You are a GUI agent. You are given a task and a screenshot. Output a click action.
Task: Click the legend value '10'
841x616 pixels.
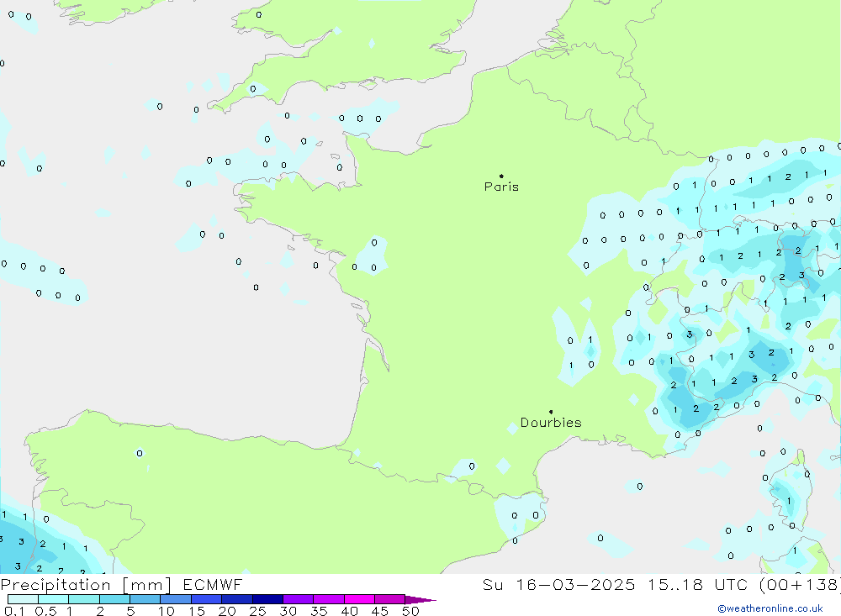[167, 611]
